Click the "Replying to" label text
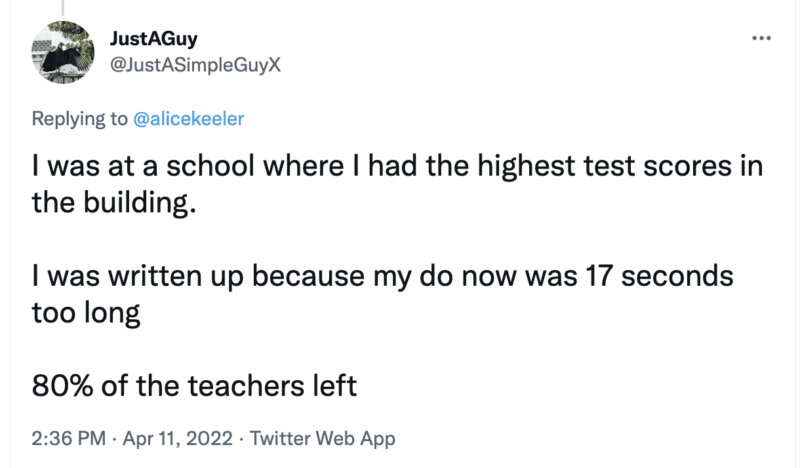The width and height of the screenshot is (800, 468). click(80, 119)
